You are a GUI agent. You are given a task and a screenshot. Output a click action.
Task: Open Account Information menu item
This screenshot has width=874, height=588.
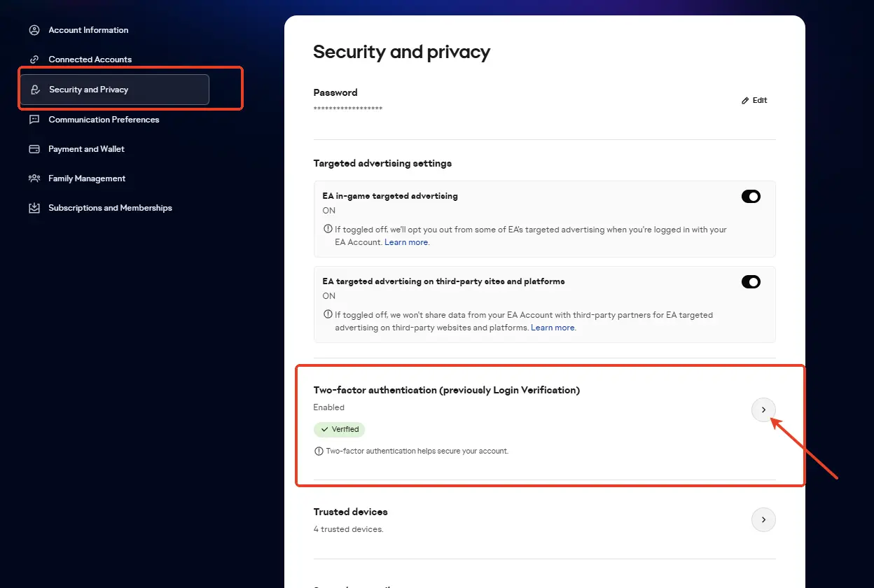point(88,30)
